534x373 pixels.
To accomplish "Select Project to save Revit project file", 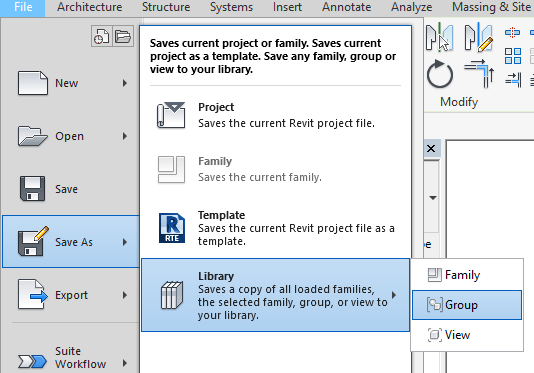I will [x=276, y=115].
